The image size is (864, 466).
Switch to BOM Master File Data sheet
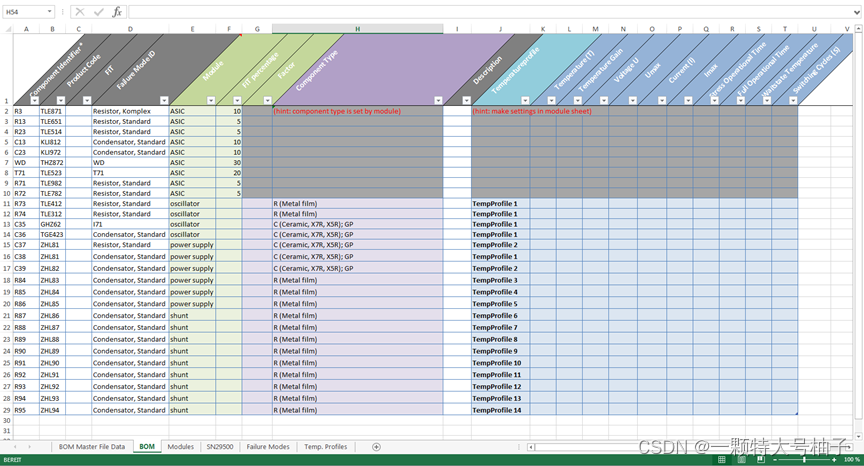(x=92, y=447)
